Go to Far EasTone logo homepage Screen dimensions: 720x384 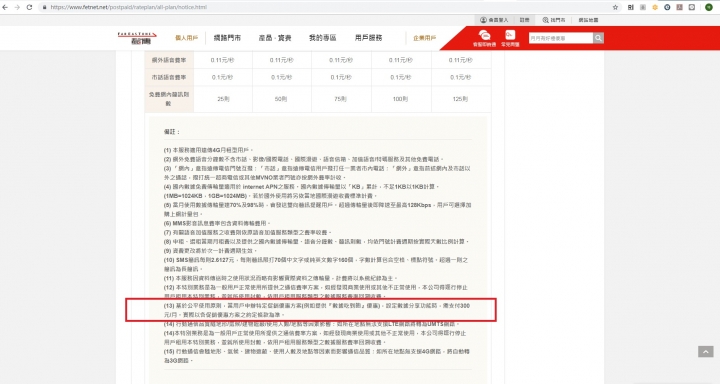tap(137, 38)
